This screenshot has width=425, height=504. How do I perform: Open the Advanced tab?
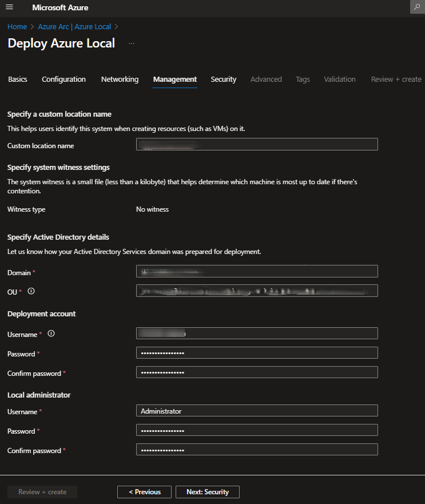tap(266, 80)
